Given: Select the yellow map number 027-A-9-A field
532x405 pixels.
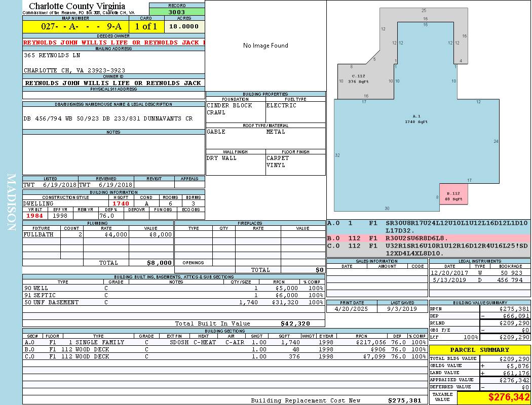Looking at the screenshot, I should [x=75, y=26].
